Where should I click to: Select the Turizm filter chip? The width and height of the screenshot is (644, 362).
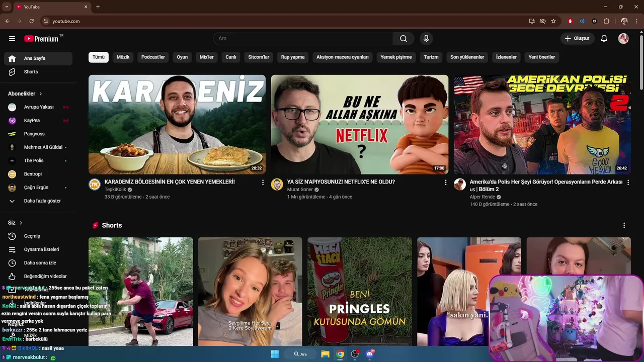[431, 57]
